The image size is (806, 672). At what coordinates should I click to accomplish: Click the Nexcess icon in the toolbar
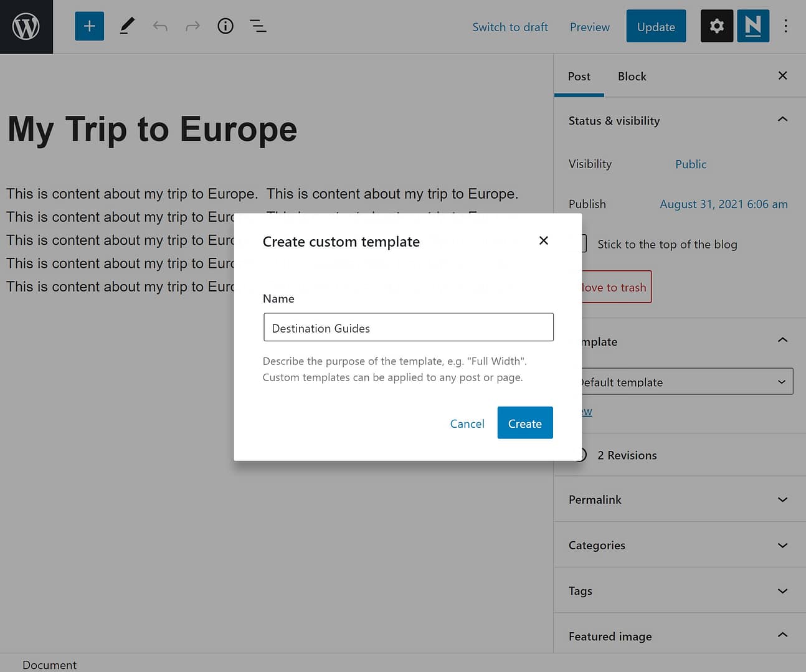pos(753,26)
